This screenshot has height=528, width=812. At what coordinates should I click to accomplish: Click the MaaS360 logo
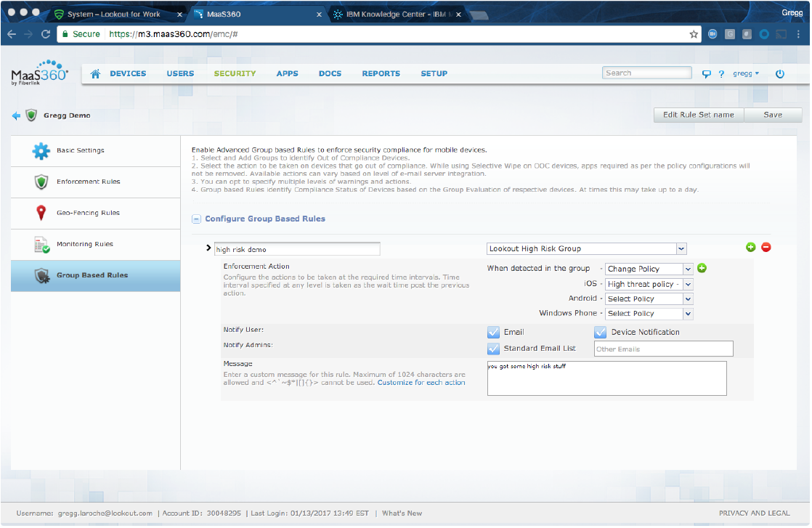click(40, 73)
